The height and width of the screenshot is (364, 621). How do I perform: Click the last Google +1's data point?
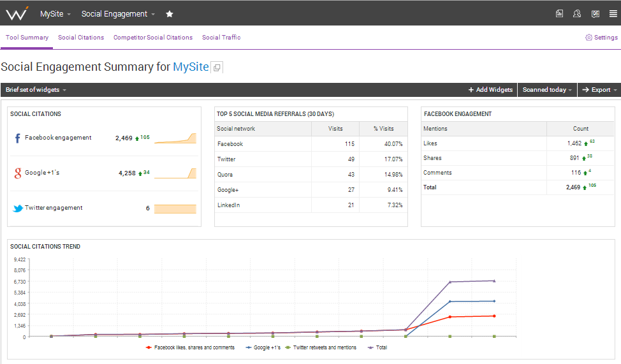(494, 301)
